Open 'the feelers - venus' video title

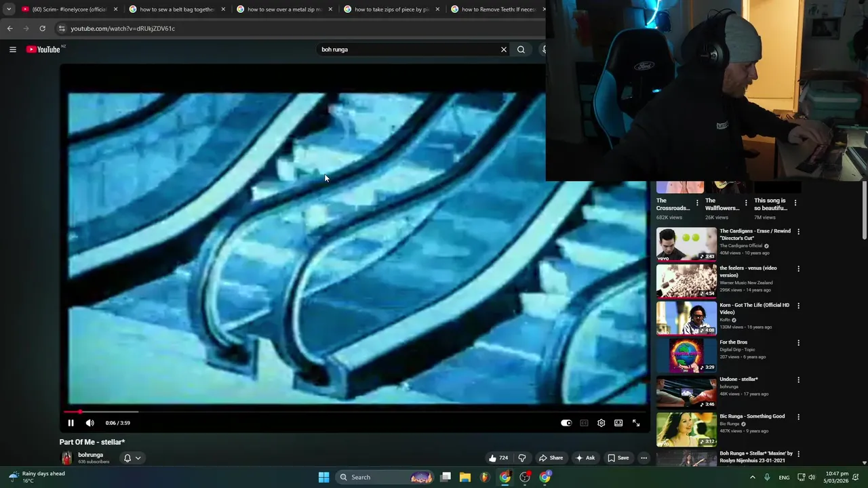(x=748, y=271)
